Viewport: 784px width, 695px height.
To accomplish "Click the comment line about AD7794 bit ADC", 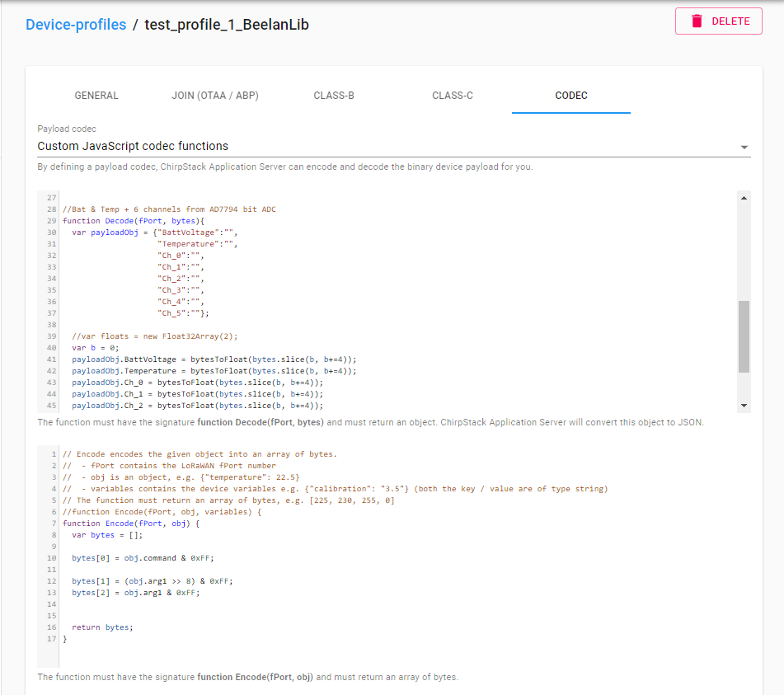I will pyautogui.click(x=169, y=209).
